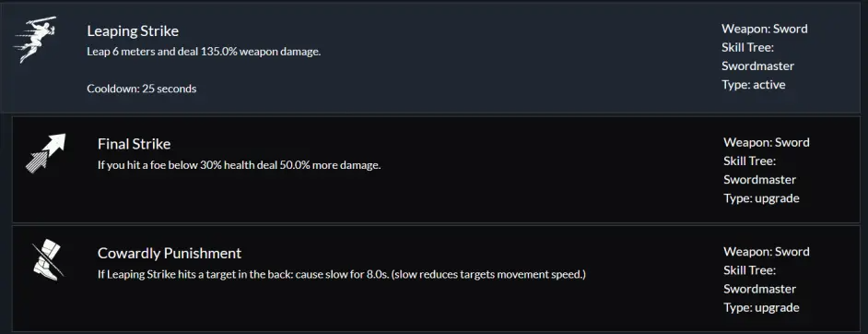Select the Cowardly Punishment upgrade title

[170, 253]
